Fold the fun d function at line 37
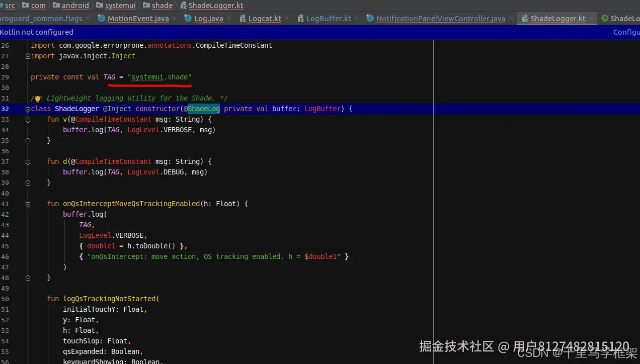Viewport: 640px width, 364px height. (x=28, y=162)
